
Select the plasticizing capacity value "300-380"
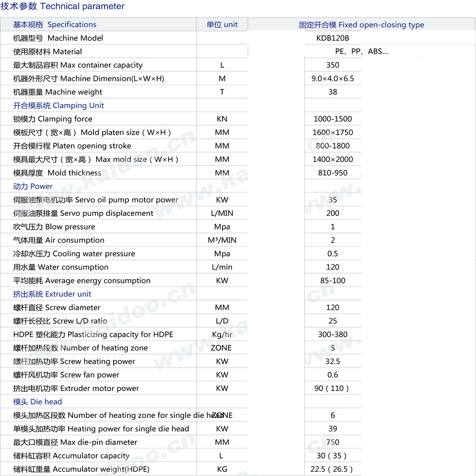click(333, 335)
